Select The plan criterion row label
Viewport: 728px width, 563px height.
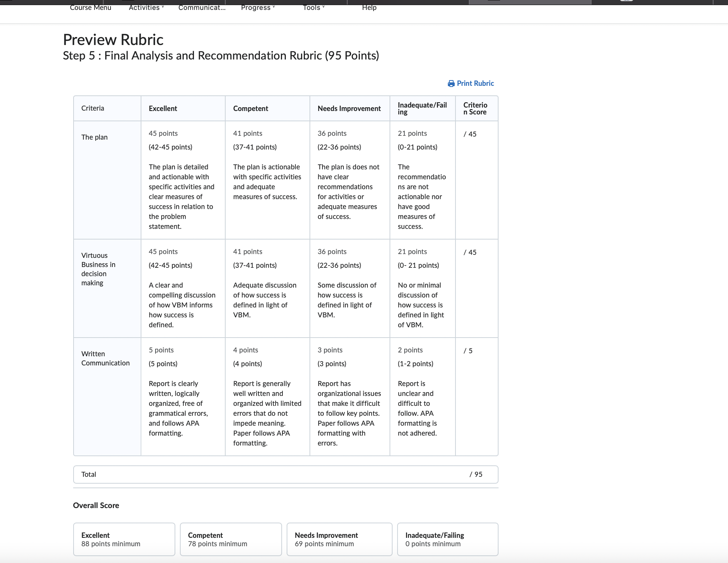95,137
